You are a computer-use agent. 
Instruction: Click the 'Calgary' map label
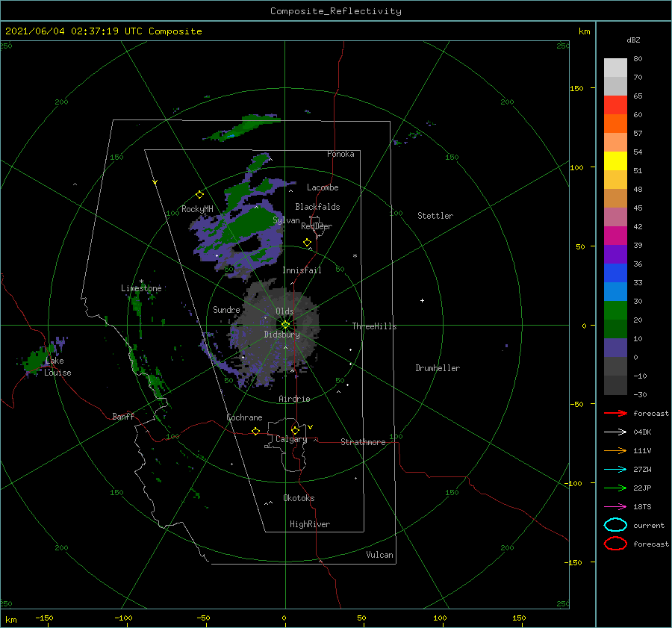(x=291, y=439)
